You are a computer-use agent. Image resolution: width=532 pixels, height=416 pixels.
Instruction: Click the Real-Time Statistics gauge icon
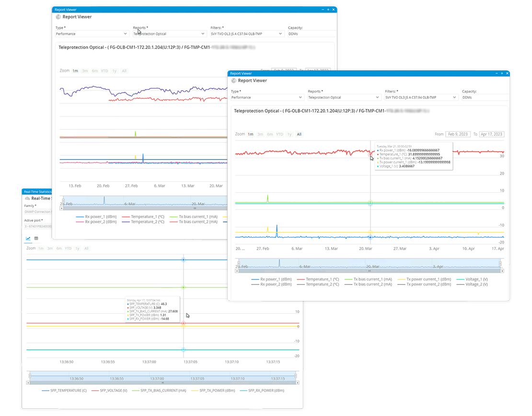click(27, 198)
